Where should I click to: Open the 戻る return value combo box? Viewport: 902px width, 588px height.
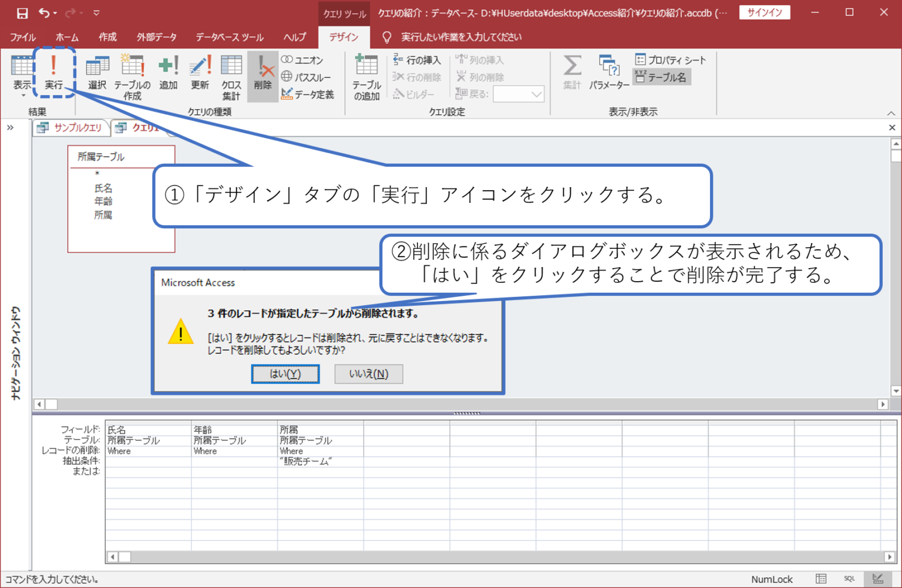(519, 94)
